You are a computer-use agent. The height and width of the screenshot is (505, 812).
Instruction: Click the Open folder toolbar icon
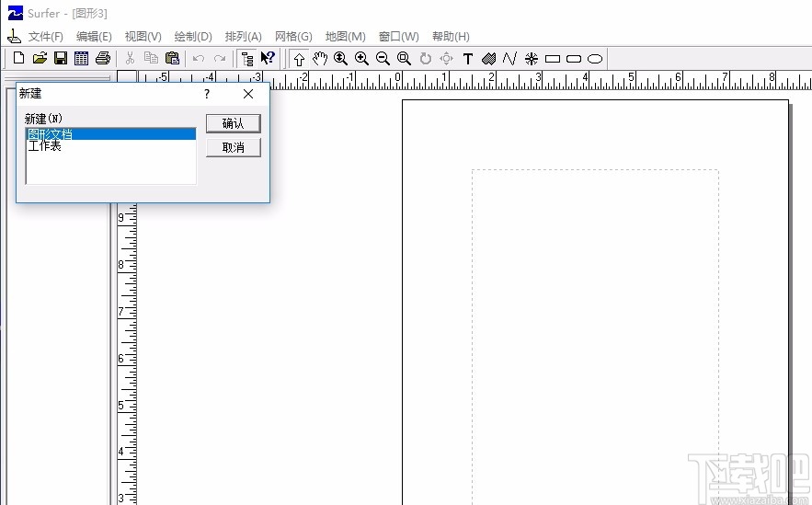click(x=40, y=58)
